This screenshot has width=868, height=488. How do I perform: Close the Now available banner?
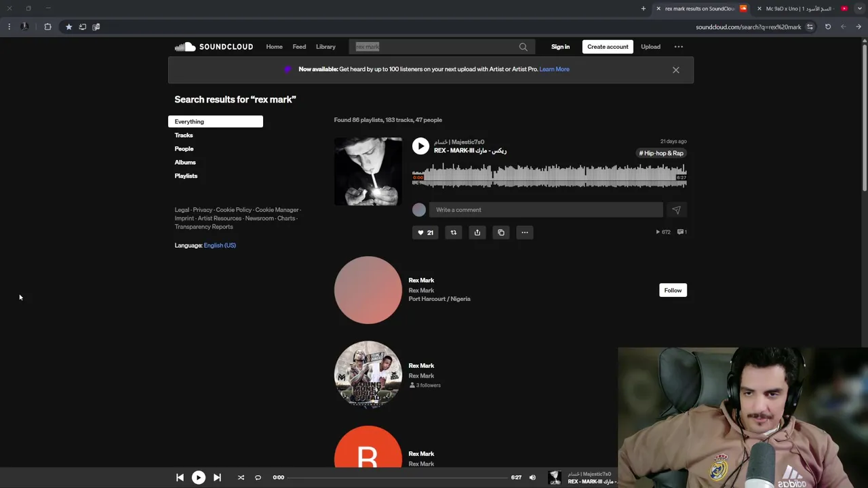coord(675,70)
